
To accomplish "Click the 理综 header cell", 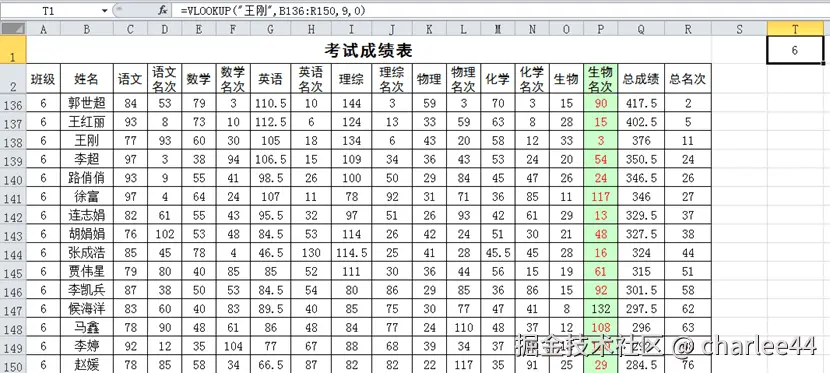I will click(351, 79).
